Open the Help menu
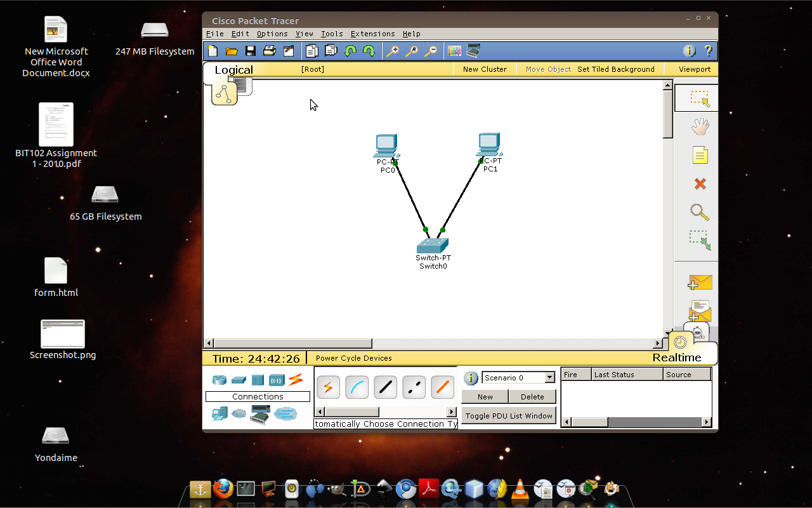812x508 pixels. point(412,34)
